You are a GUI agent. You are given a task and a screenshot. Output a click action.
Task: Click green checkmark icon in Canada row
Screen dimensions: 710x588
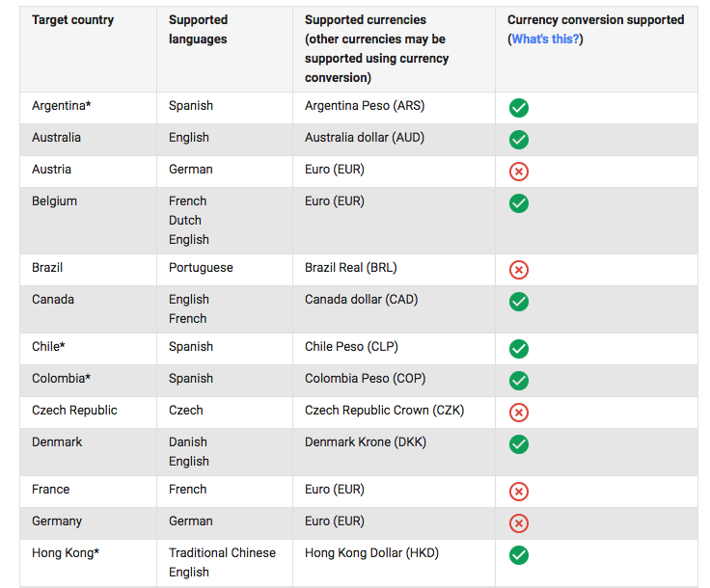(x=519, y=302)
